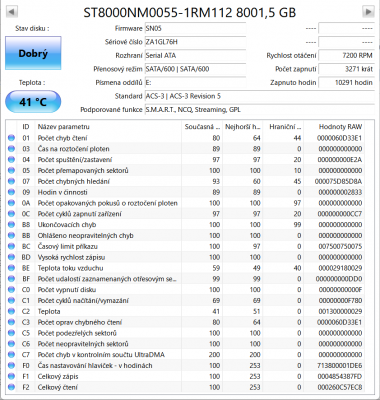Click the Název parametru column header
380x400 pixels.
pyautogui.click(x=108, y=127)
